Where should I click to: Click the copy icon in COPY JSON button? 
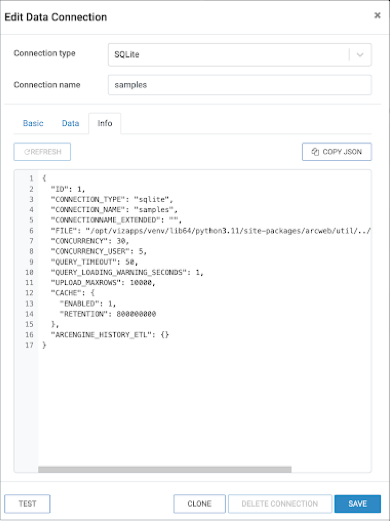(315, 152)
